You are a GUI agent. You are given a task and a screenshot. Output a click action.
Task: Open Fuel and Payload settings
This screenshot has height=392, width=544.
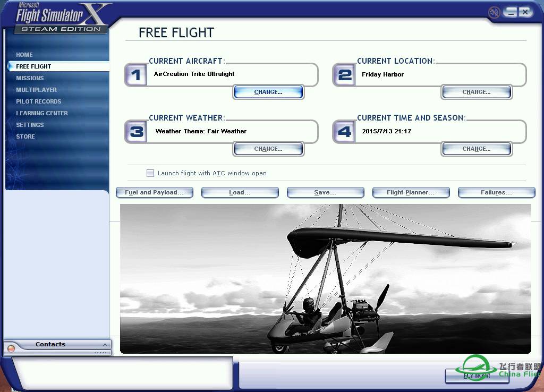coord(154,192)
